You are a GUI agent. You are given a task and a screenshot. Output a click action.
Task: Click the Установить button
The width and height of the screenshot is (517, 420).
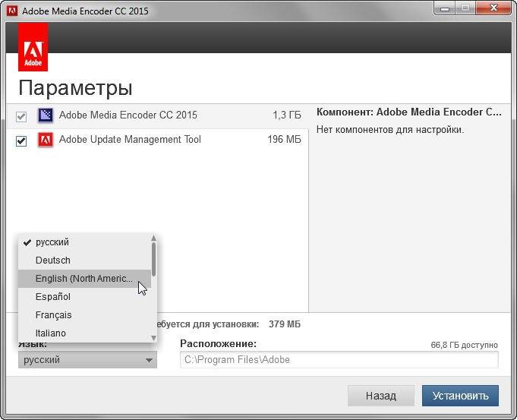[x=460, y=396]
